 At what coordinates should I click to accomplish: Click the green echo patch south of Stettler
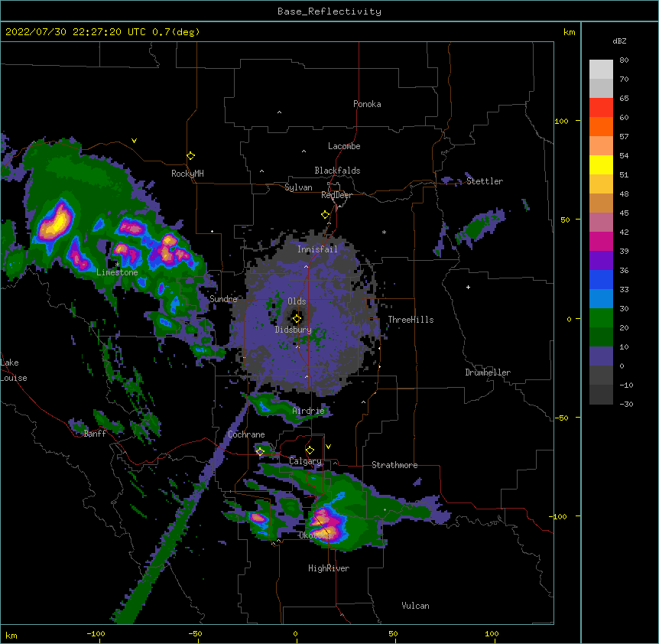coord(479,227)
